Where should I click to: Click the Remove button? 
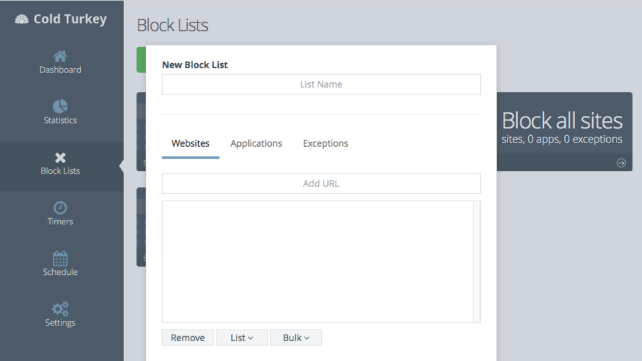coord(188,338)
